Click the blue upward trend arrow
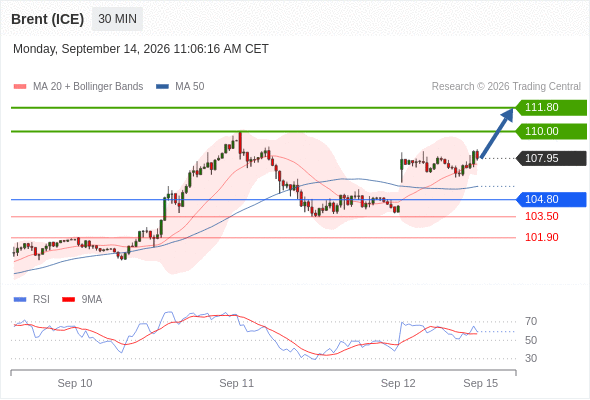Viewport: 590px width, 400px height. 497,133
